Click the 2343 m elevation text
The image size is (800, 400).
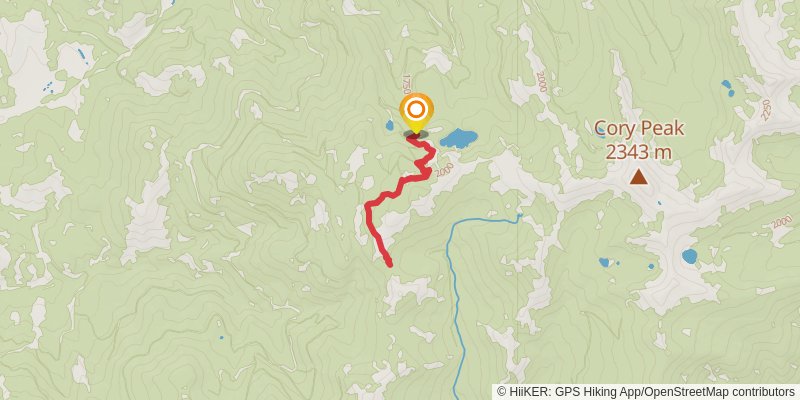coord(638,152)
